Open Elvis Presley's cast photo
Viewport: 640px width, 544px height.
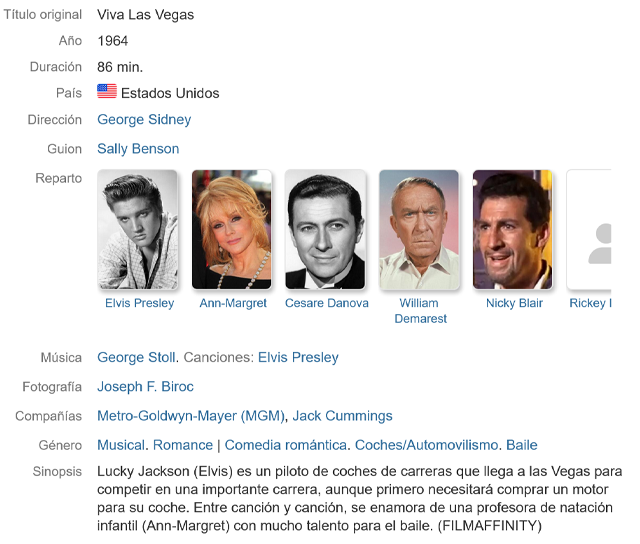(x=139, y=229)
